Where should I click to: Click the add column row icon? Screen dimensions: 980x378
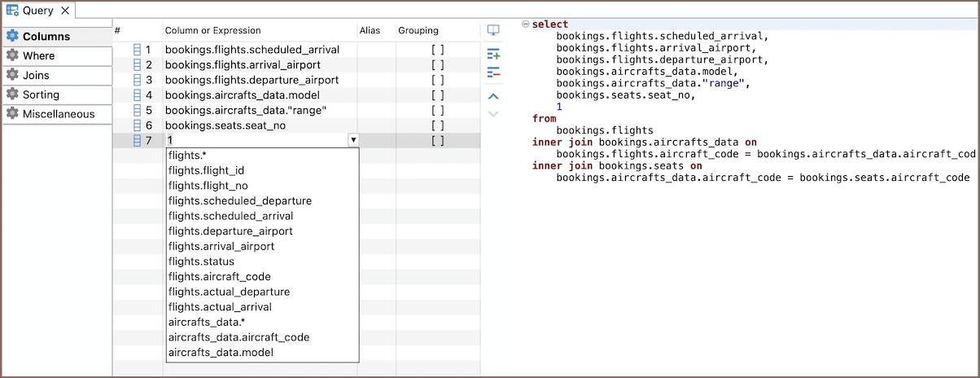493,55
